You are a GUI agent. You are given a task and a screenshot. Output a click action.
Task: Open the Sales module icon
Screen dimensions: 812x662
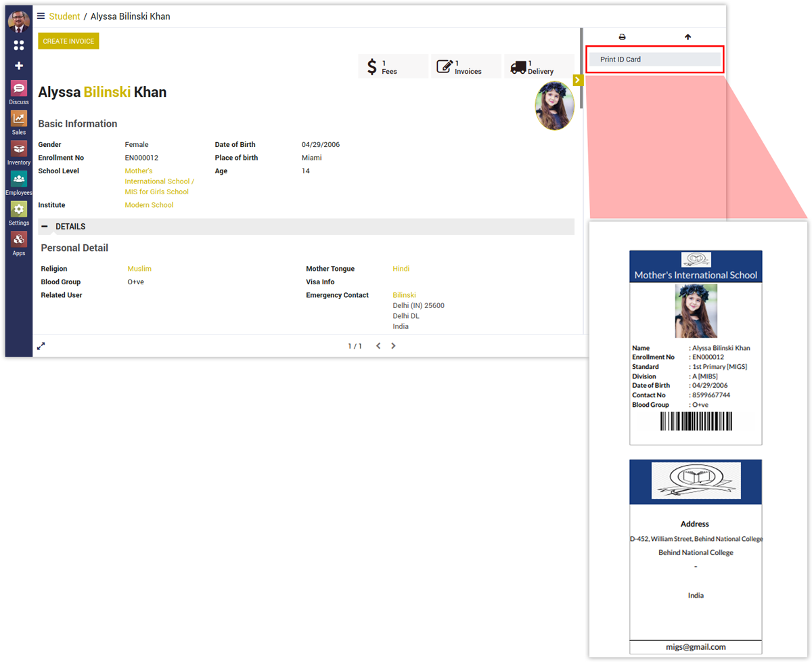point(19,119)
